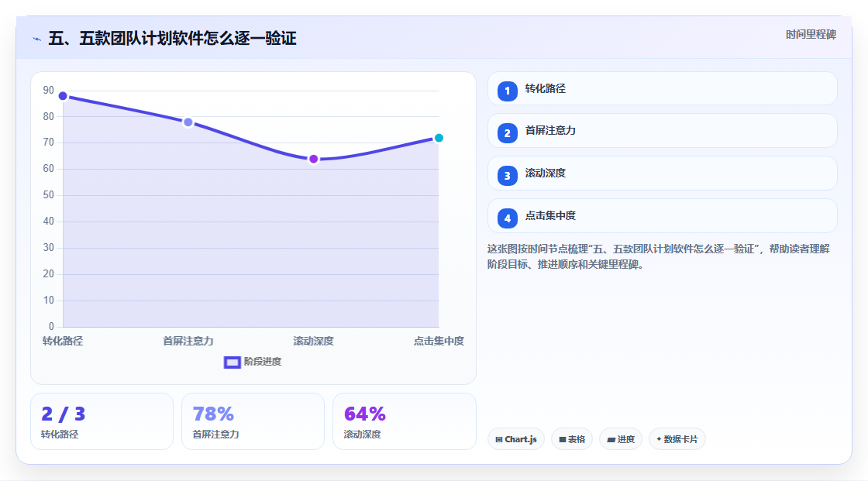Click the 78% stat card
The width and height of the screenshot is (868, 481).
[x=253, y=421]
